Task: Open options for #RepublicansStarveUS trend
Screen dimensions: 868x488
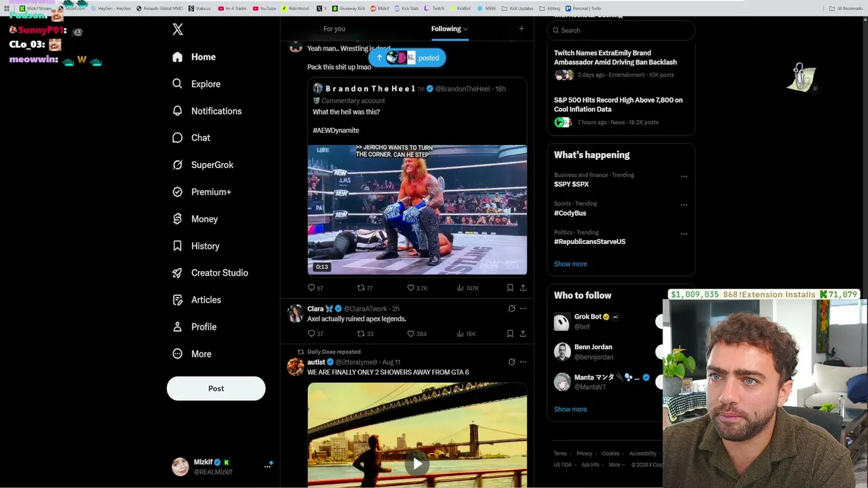Action: pos(684,234)
